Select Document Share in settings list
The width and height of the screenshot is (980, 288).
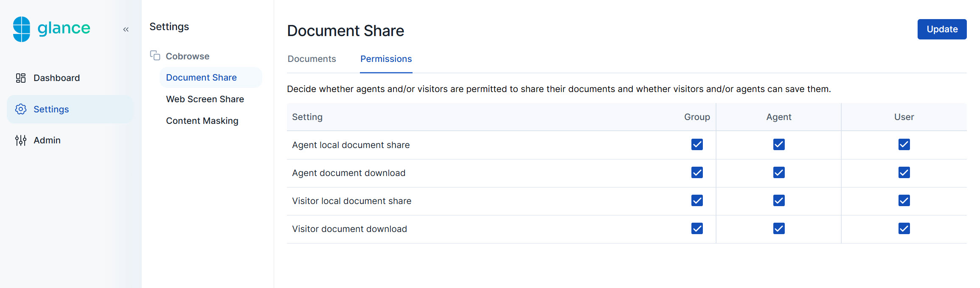click(201, 78)
